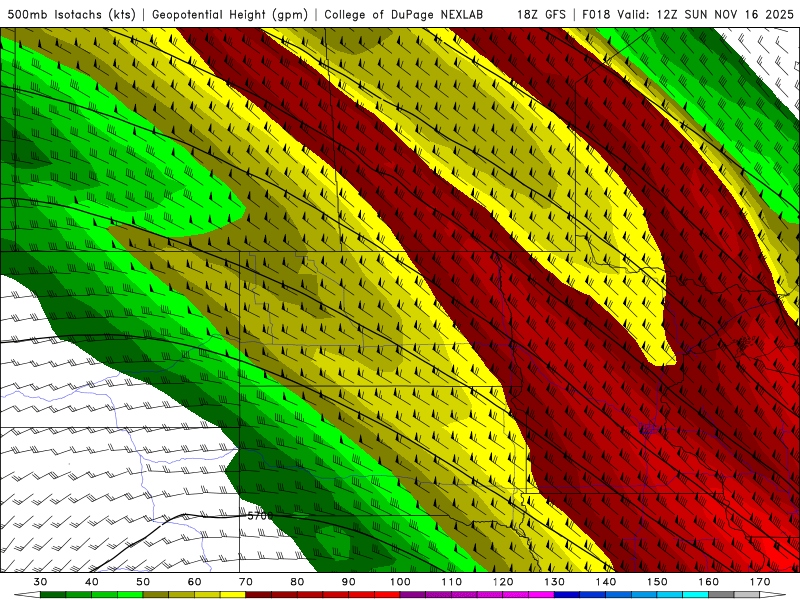Click the '120' legend value
The height and width of the screenshot is (600, 800).
point(503,582)
